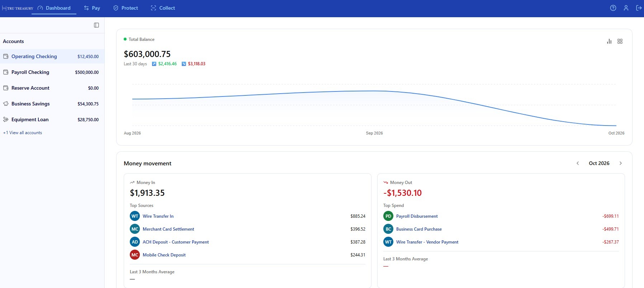Switch to grid view icon

click(x=620, y=41)
